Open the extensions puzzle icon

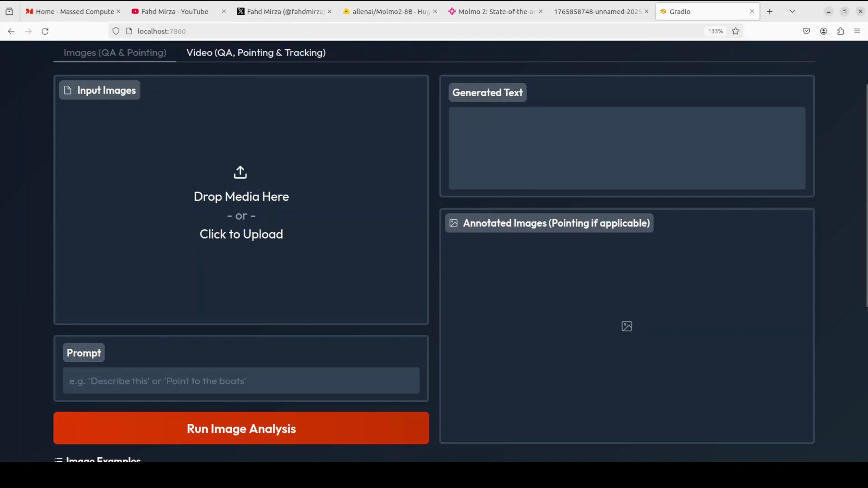(840, 31)
